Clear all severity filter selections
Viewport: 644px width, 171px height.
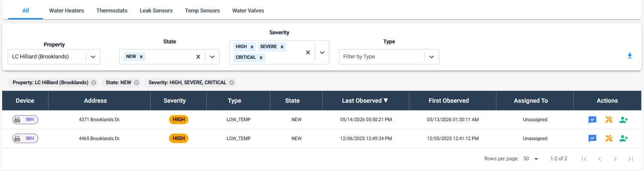pos(308,52)
